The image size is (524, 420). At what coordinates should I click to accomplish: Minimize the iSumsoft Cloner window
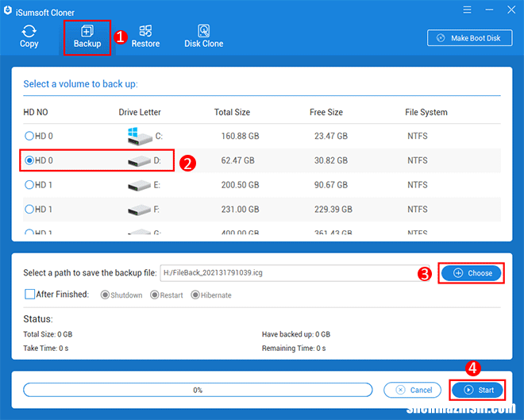[489, 10]
